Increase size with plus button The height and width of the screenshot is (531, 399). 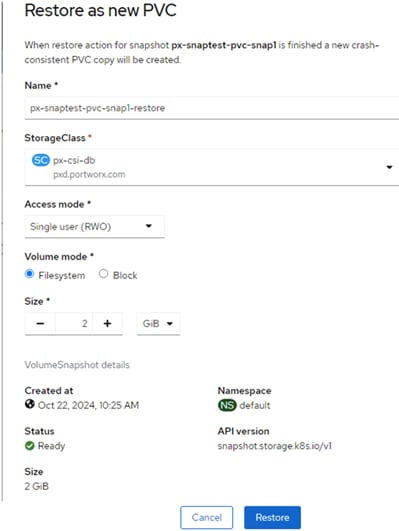pyautogui.click(x=107, y=324)
